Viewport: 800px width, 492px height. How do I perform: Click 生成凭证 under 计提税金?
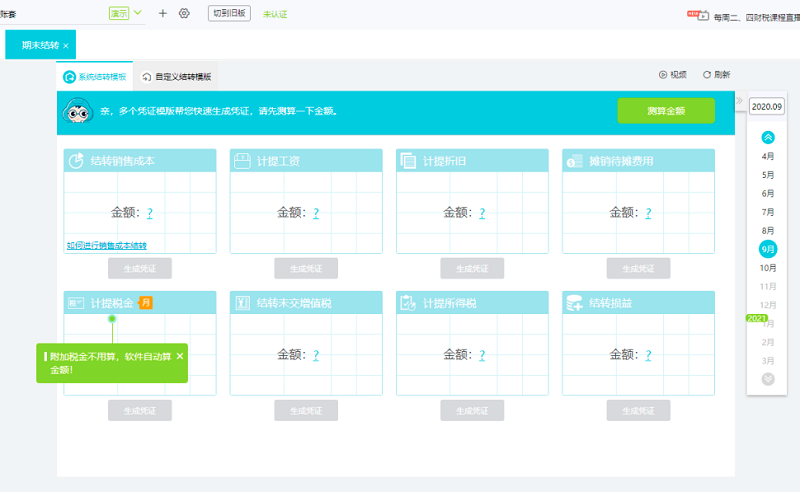point(140,410)
